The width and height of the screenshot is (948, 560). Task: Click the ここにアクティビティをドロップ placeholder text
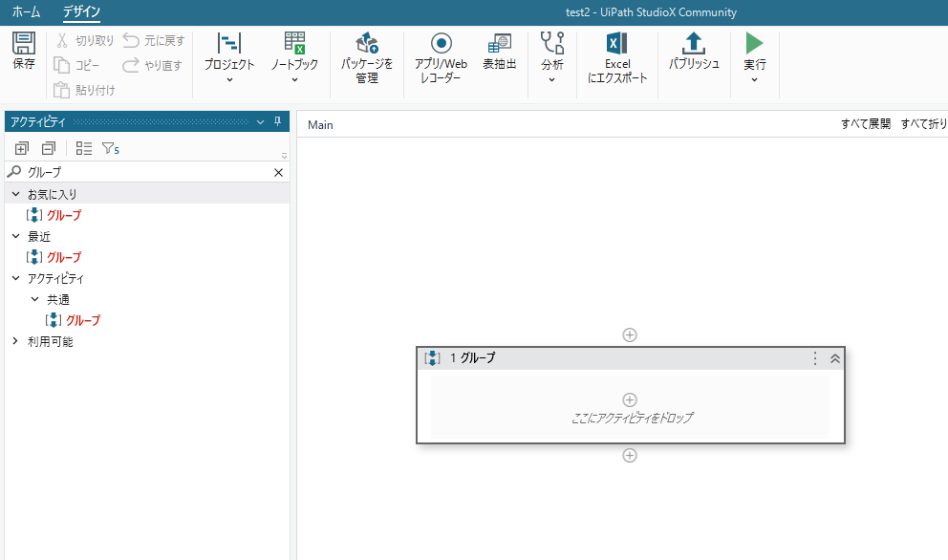point(632,418)
